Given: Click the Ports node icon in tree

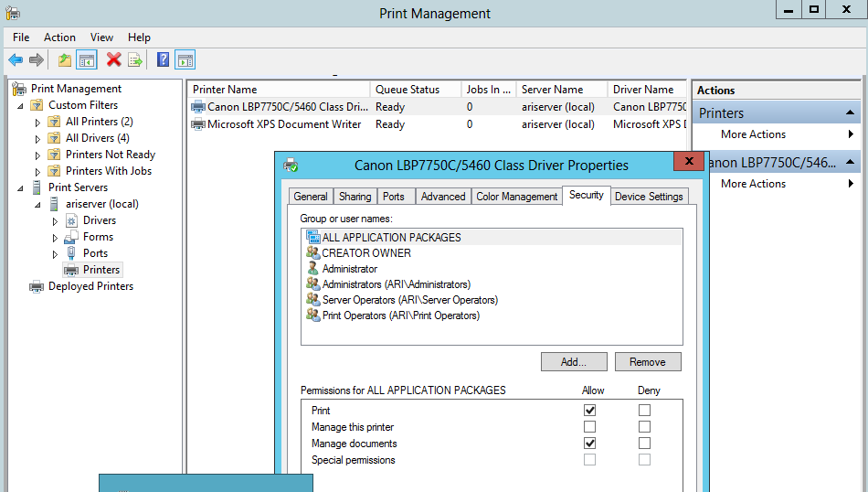Looking at the screenshot, I should pos(71,253).
